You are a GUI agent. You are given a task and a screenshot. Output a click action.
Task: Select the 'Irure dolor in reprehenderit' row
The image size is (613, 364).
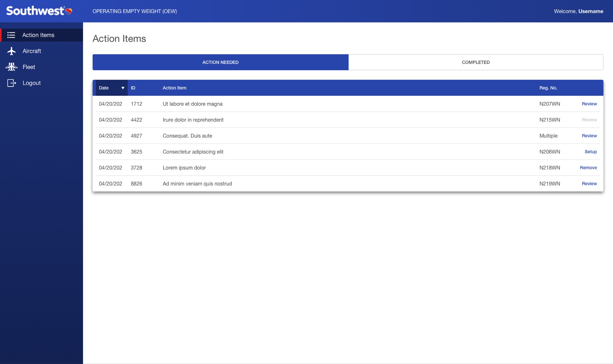pos(193,120)
